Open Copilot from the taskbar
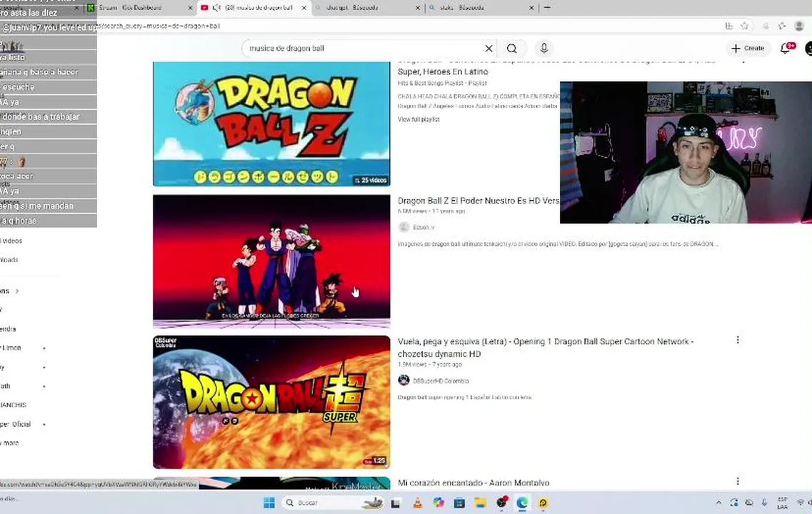812x514 pixels. [x=438, y=503]
